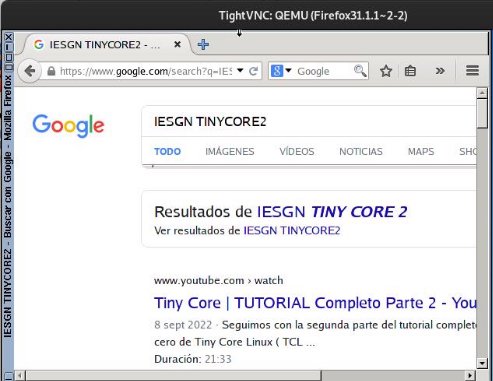This screenshot has width=493, height=381.
Task: Click the horizontal scrollbar left arrow
Action: coord(20,376)
